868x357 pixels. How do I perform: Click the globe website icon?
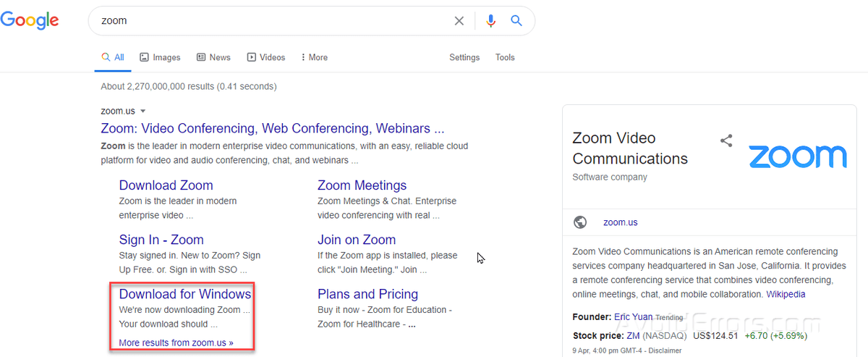click(x=580, y=222)
